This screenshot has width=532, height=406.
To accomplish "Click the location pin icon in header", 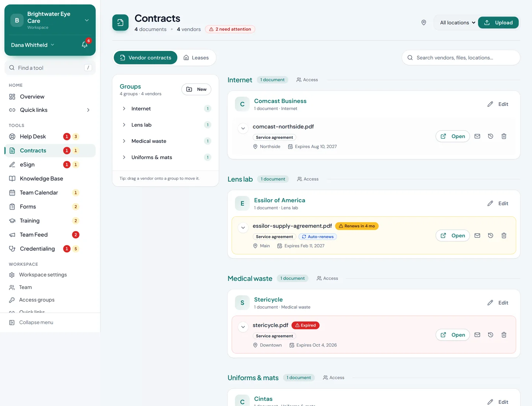I will click(x=424, y=23).
